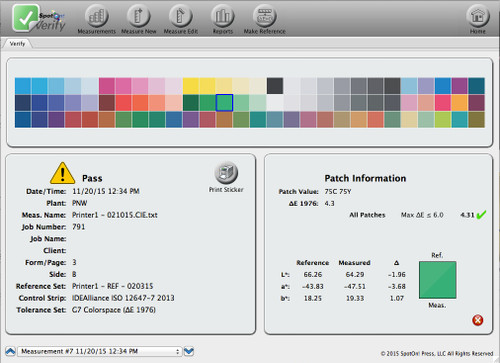This screenshot has height=363, width=500.
Task: Click the delta b* value 1.07
Action: pos(397,298)
